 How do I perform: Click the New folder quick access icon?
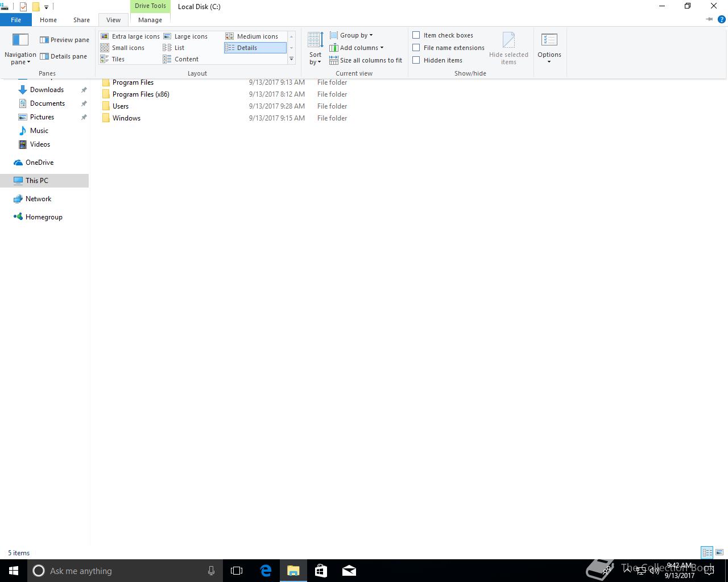[x=36, y=7]
